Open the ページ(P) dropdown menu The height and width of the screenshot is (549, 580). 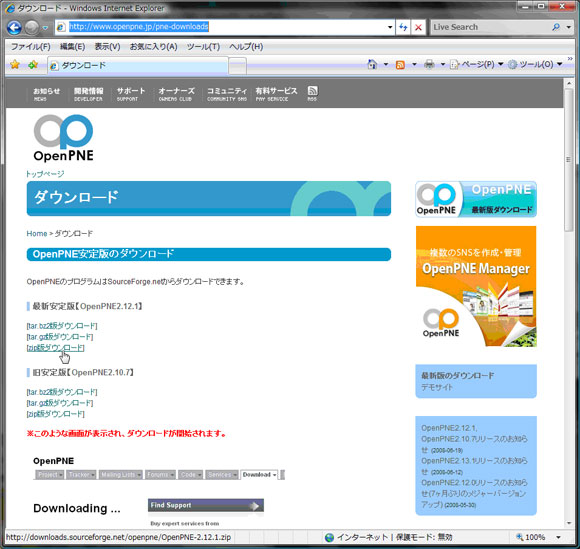click(476, 64)
